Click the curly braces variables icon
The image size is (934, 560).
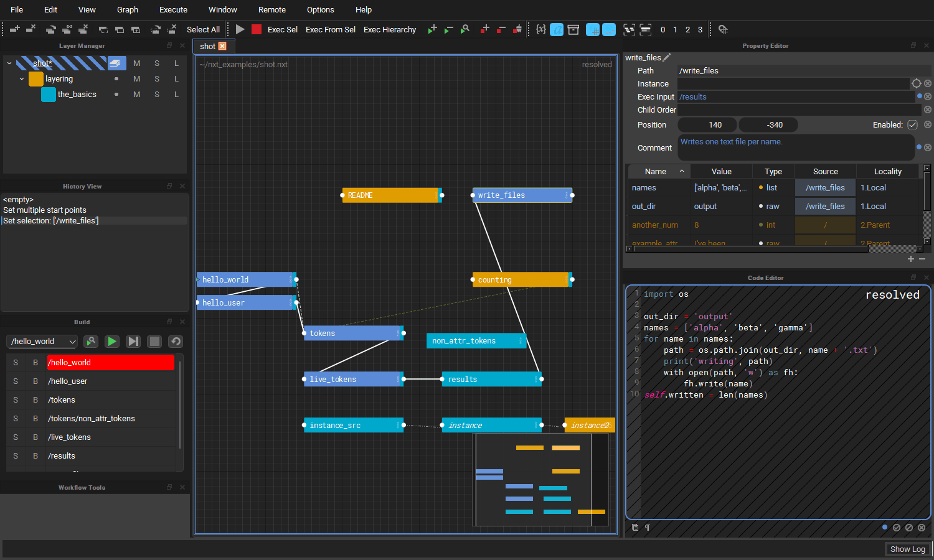pos(540,29)
